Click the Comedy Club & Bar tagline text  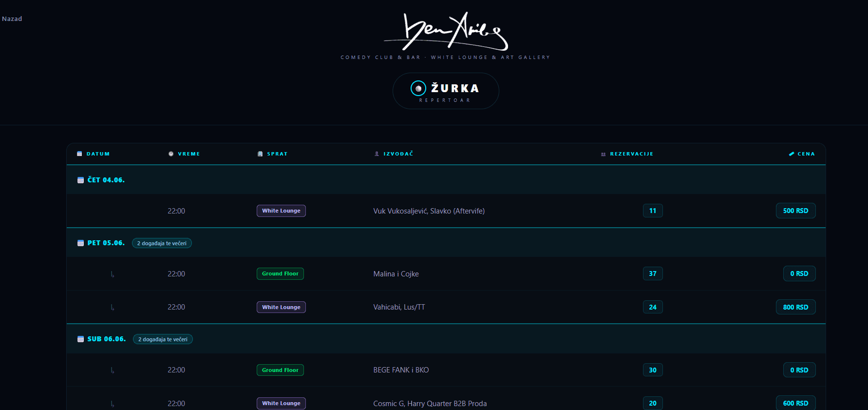tap(445, 58)
